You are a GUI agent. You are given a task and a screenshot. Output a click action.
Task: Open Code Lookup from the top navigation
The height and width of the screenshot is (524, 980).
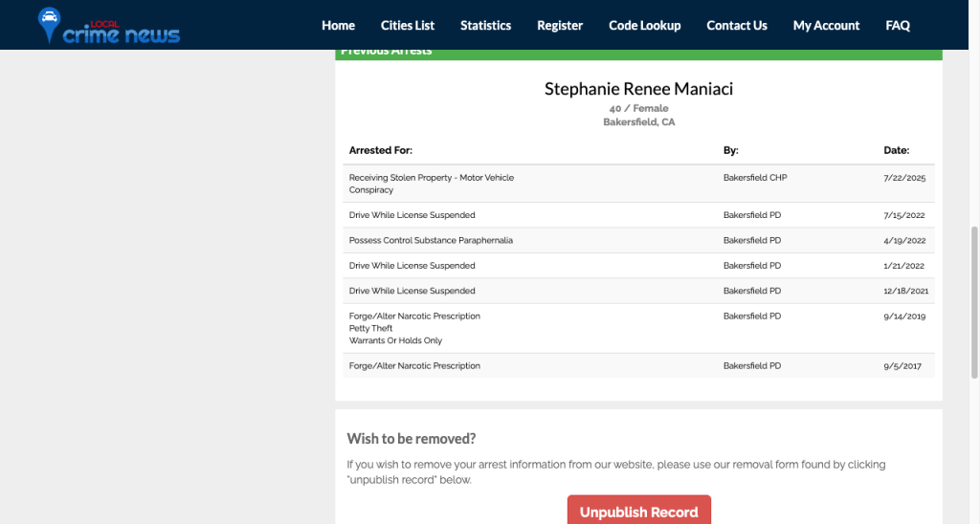click(x=645, y=26)
